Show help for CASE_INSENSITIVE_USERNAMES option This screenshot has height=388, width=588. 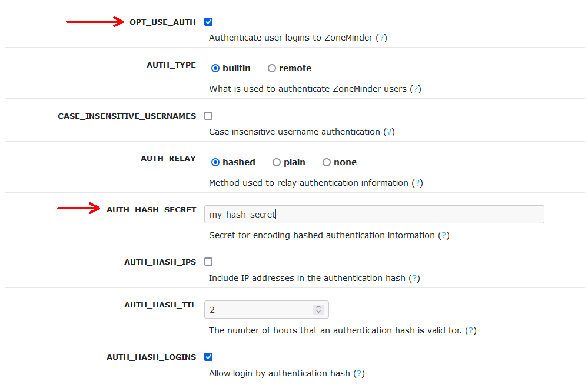389,132
